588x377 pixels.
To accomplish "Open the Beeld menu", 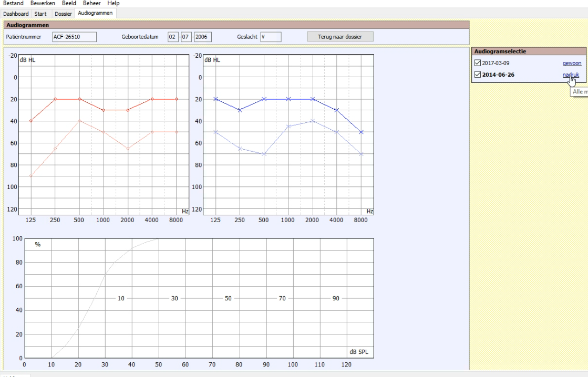I will pos(69,4).
